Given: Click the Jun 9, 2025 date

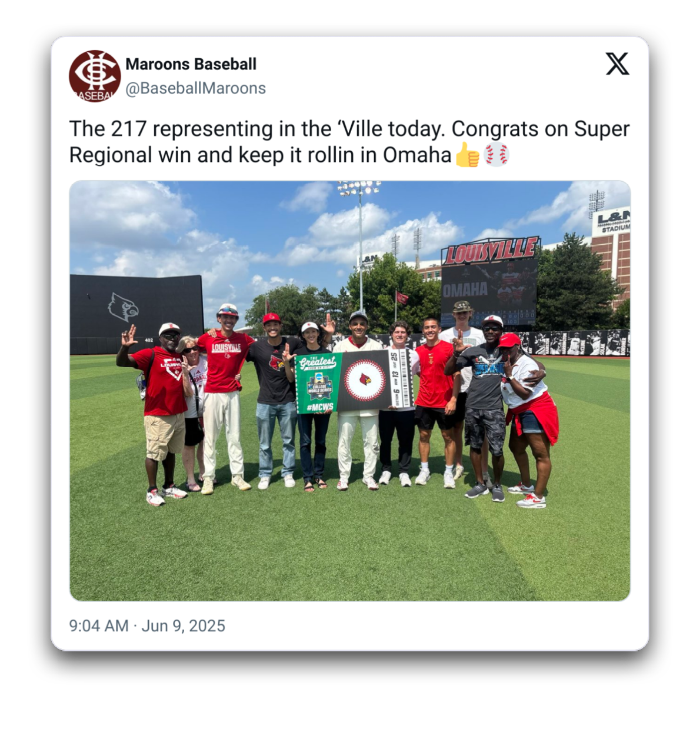Looking at the screenshot, I should (184, 625).
